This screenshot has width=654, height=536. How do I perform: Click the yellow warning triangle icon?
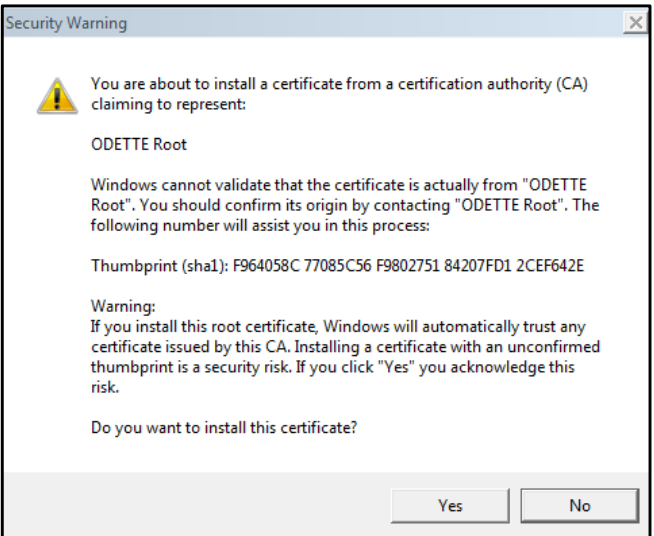pyautogui.click(x=58, y=96)
